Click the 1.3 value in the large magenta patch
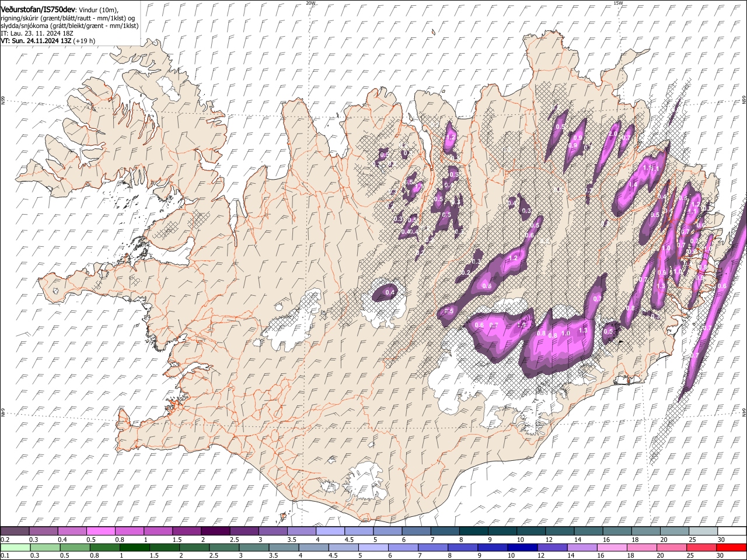This screenshot has height=560, width=747. click(x=582, y=330)
